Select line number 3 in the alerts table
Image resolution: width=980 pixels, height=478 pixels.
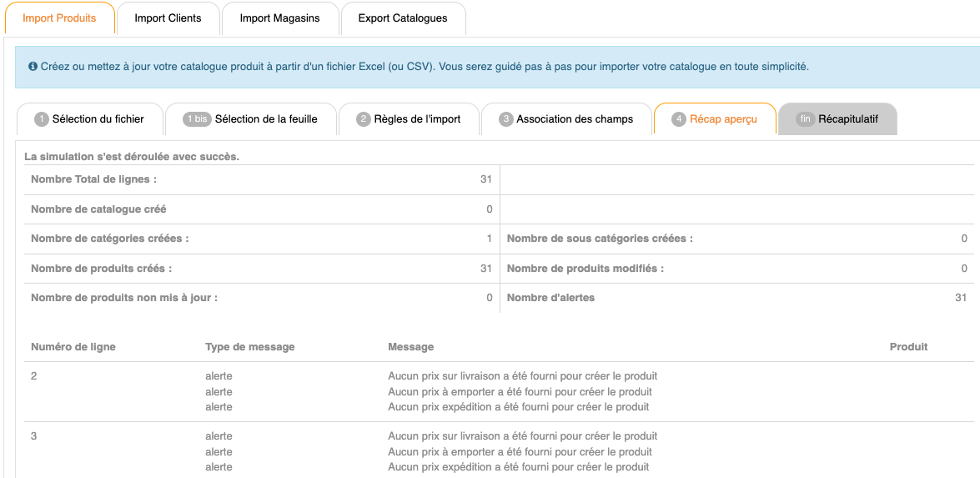click(x=34, y=436)
